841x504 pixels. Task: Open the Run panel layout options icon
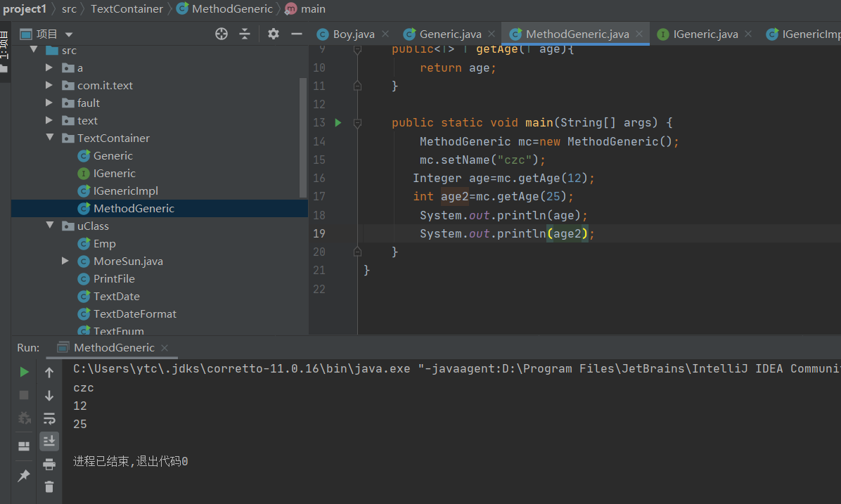pos(24,446)
